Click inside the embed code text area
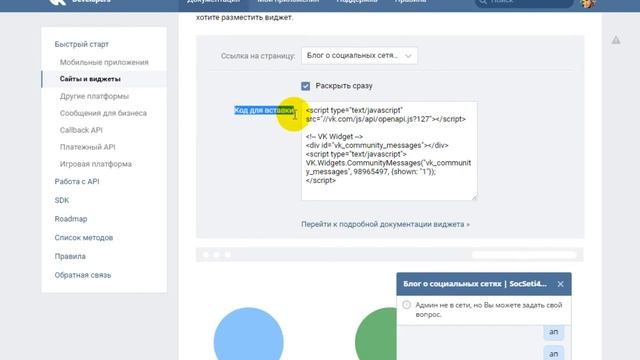This screenshot has height=360, width=640. tap(389, 151)
